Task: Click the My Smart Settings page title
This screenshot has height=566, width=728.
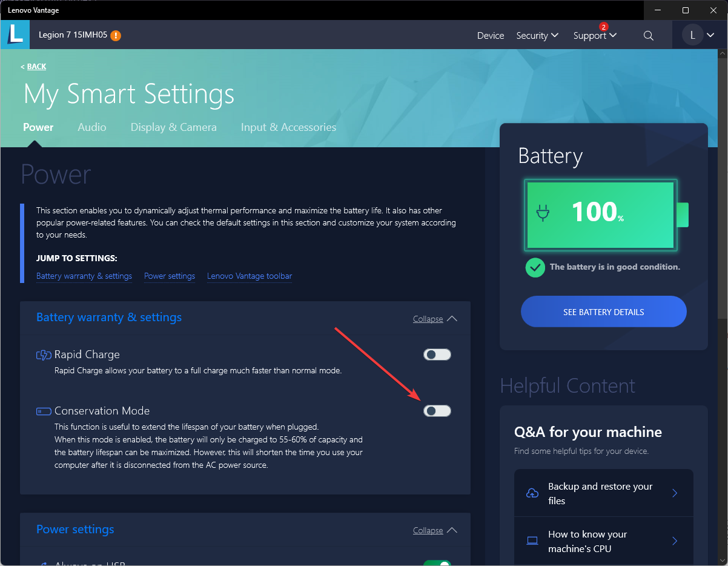Action: tap(129, 95)
